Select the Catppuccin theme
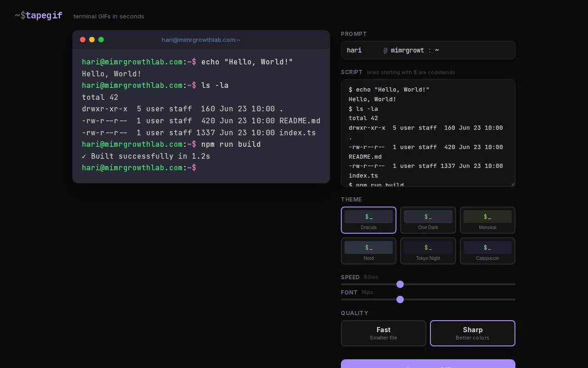588x368 pixels. [487, 251]
